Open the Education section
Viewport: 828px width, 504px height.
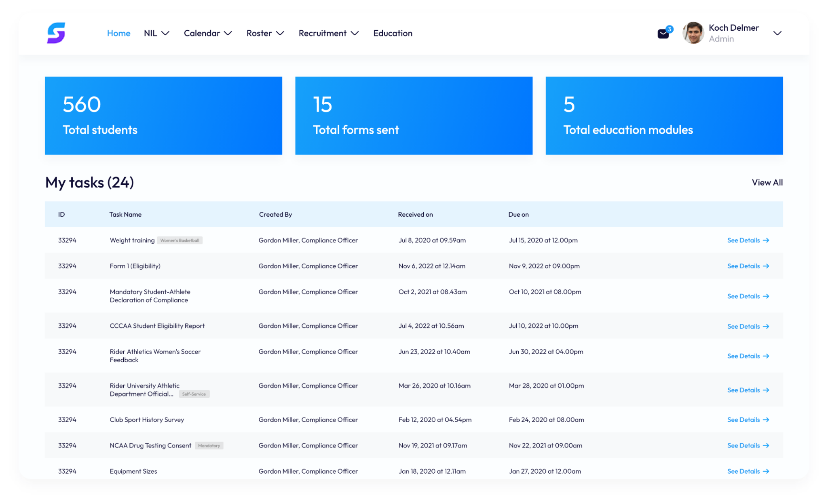[x=393, y=33]
